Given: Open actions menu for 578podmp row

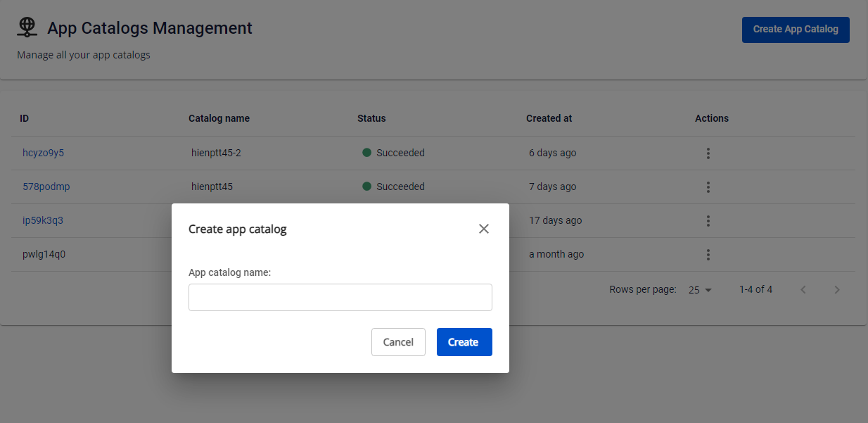Looking at the screenshot, I should [x=708, y=187].
